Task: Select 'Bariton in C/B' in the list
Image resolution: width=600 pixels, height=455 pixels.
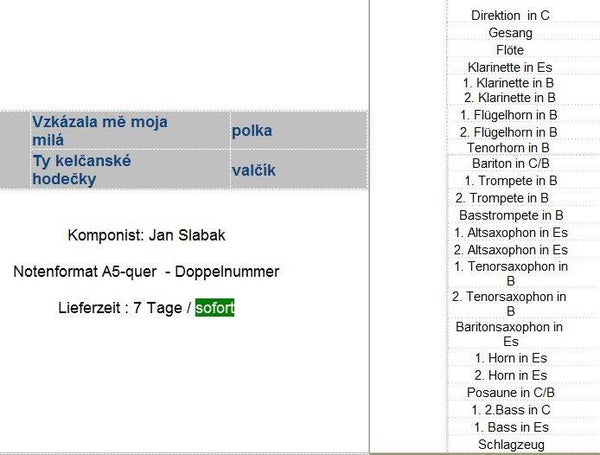Action: (x=510, y=164)
